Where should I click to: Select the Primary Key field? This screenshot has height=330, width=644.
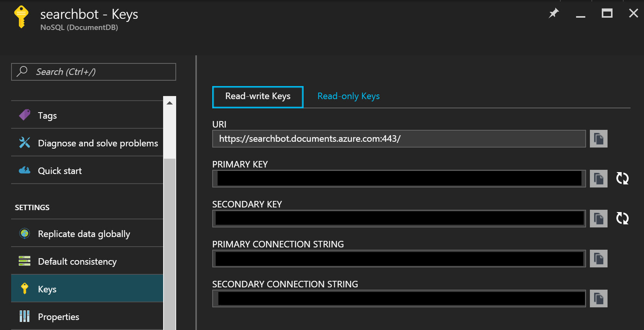pyautogui.click(x=399, y=179)
